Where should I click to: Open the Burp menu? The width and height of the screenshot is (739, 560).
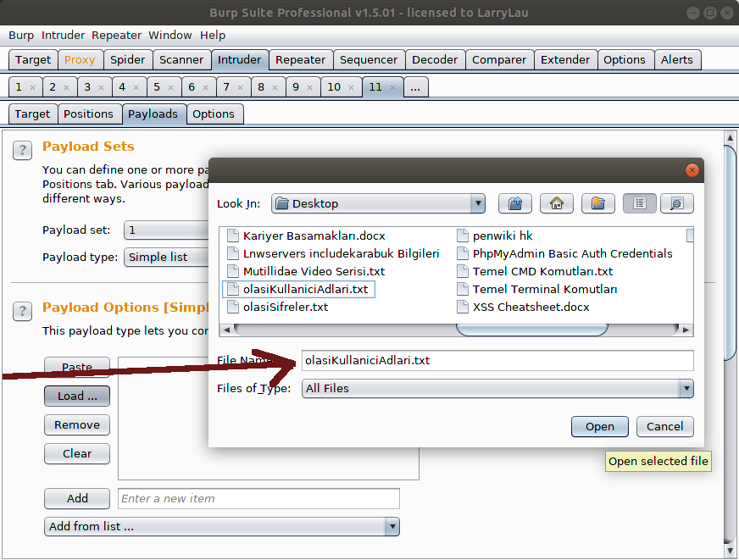21,36
